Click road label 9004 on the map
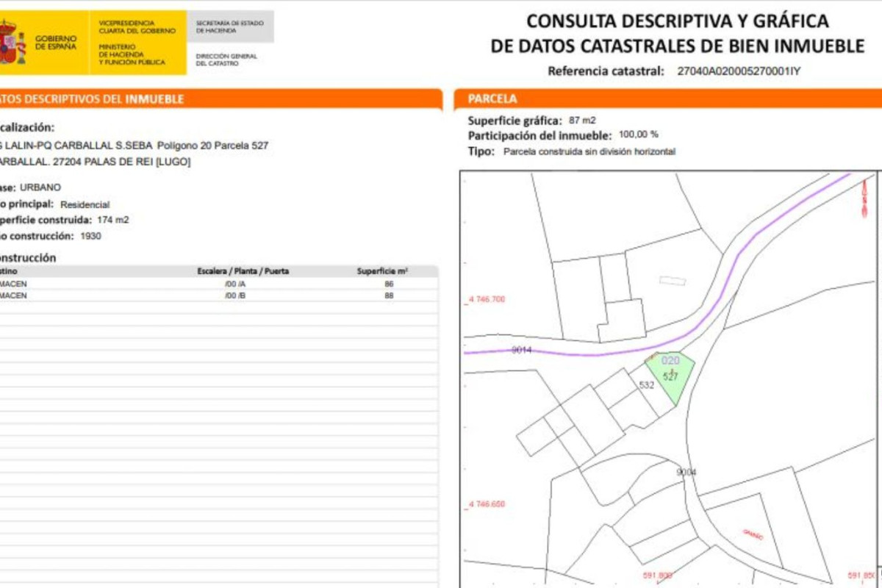This screenshot has width=882, height=588. 686,472
